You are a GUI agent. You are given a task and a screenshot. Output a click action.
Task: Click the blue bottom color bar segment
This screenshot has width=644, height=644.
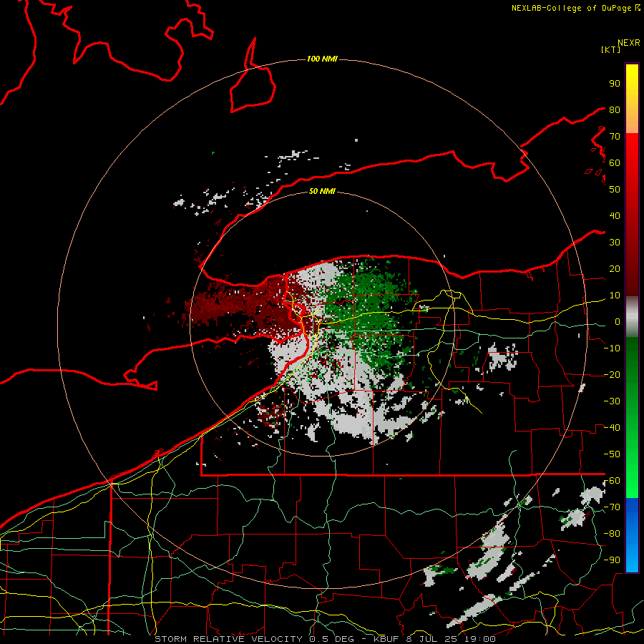(632, 535)
